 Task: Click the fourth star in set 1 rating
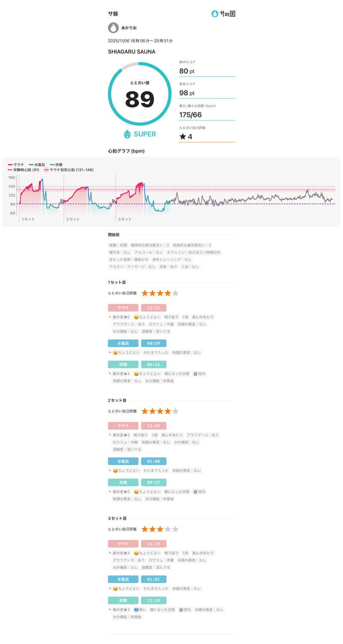168,293
